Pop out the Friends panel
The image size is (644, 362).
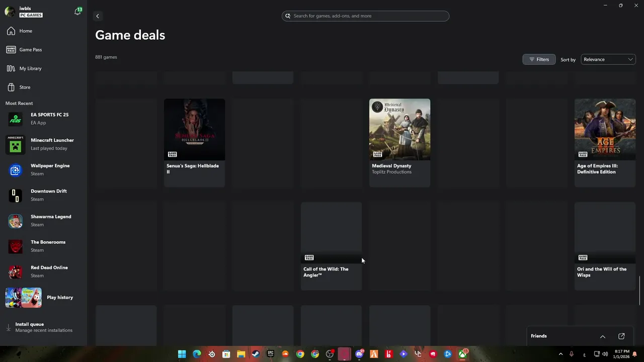pyautogui.click(x=621, y=336)
